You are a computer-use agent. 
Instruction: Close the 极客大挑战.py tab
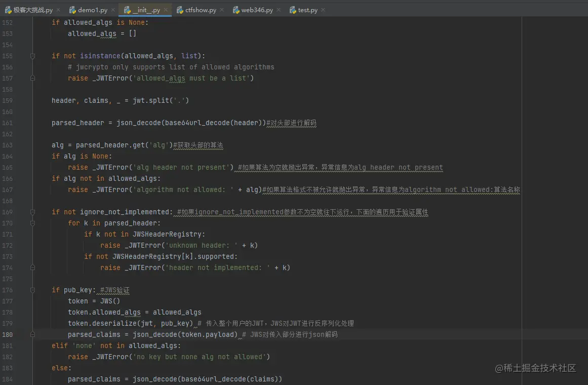(x=58, y=10)
